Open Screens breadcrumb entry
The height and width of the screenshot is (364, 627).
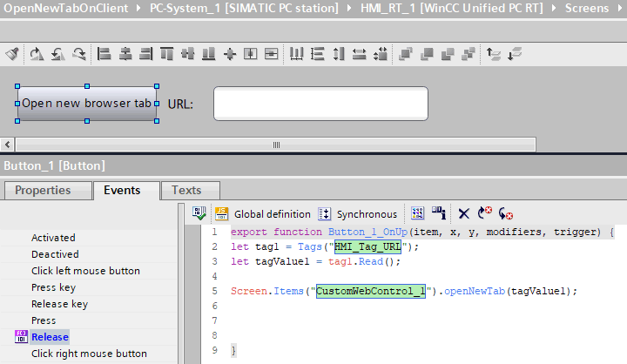(x=587, y=8)
